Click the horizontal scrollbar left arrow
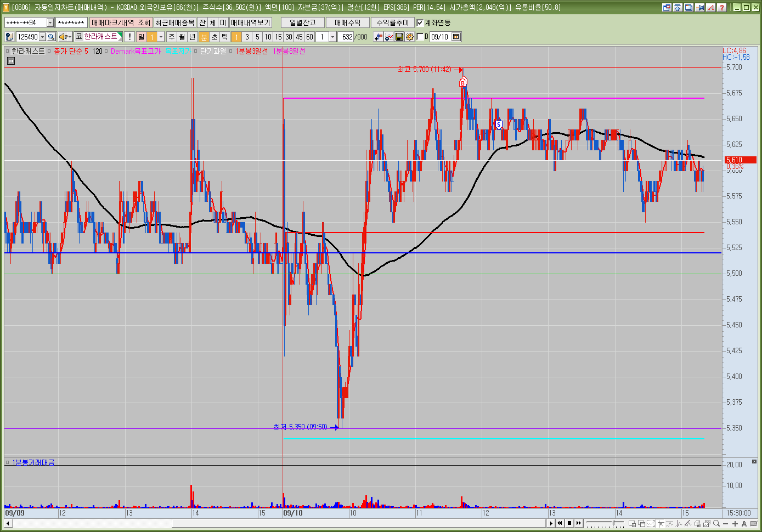 [x=8, y=524]
